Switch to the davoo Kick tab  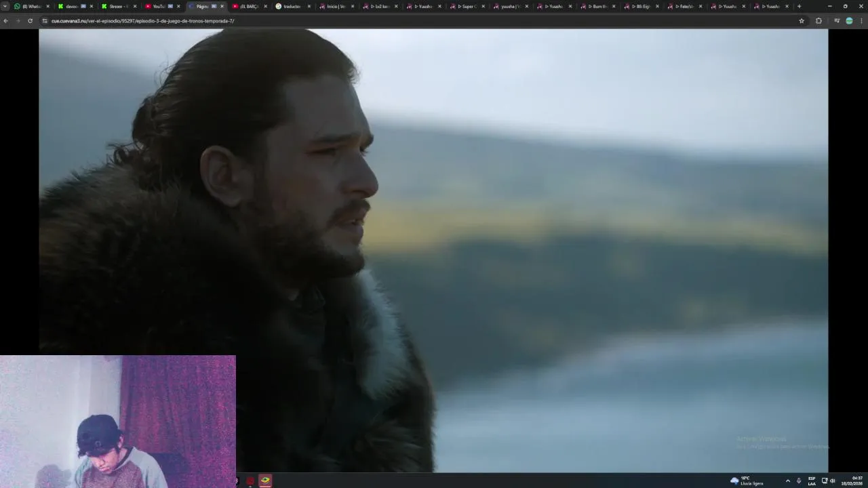click(75, 6)
